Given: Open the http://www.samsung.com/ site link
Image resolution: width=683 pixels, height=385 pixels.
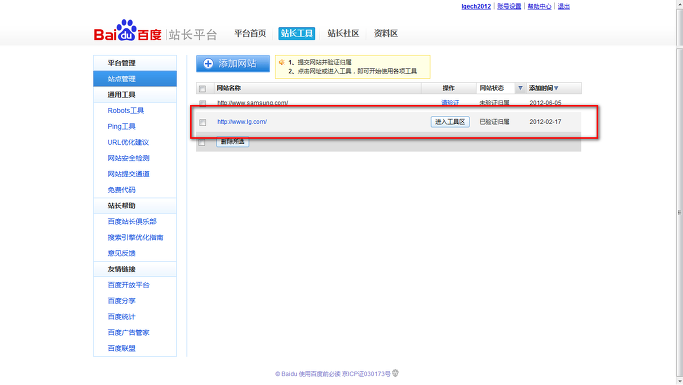Looking at the screenshot, I should 253,103.
